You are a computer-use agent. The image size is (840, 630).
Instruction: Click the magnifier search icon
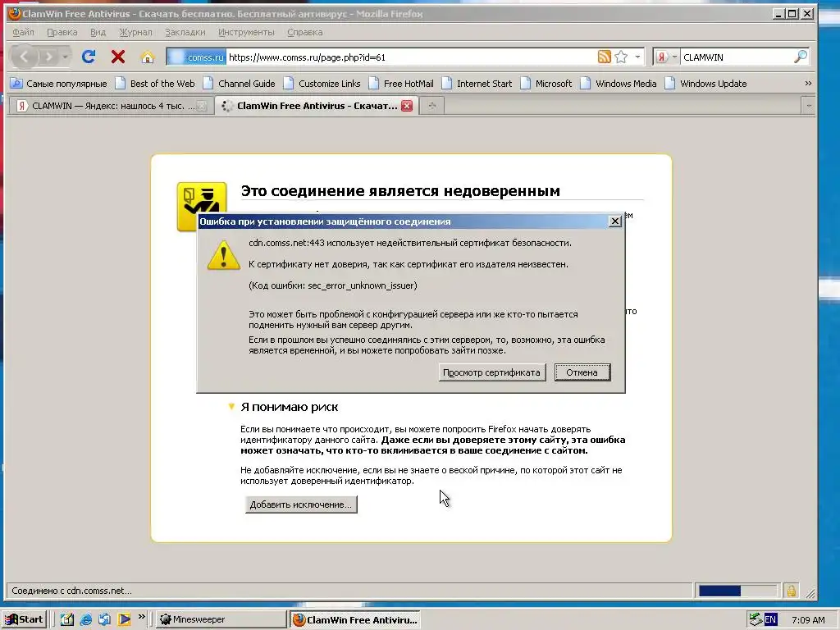tap(801, 57)
